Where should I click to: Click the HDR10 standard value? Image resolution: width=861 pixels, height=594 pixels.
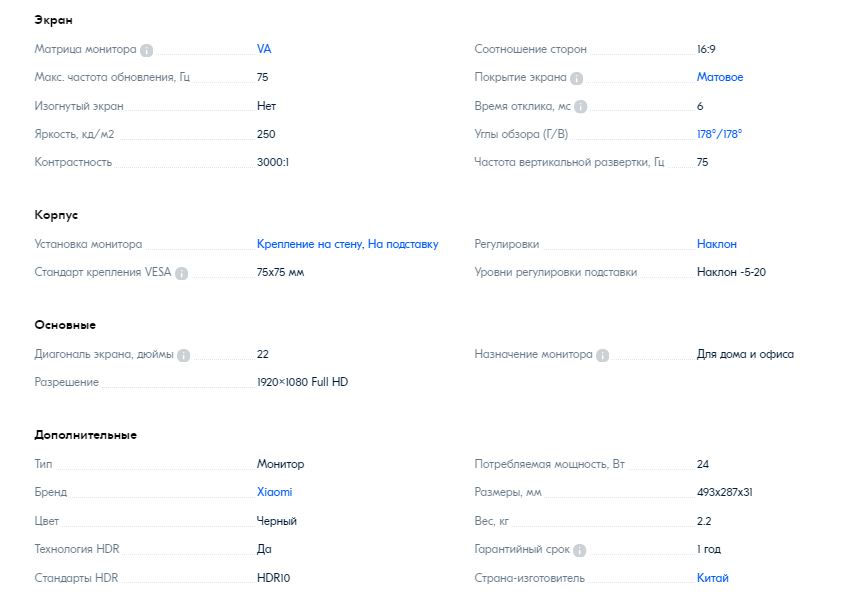click(x=273, y=578)
